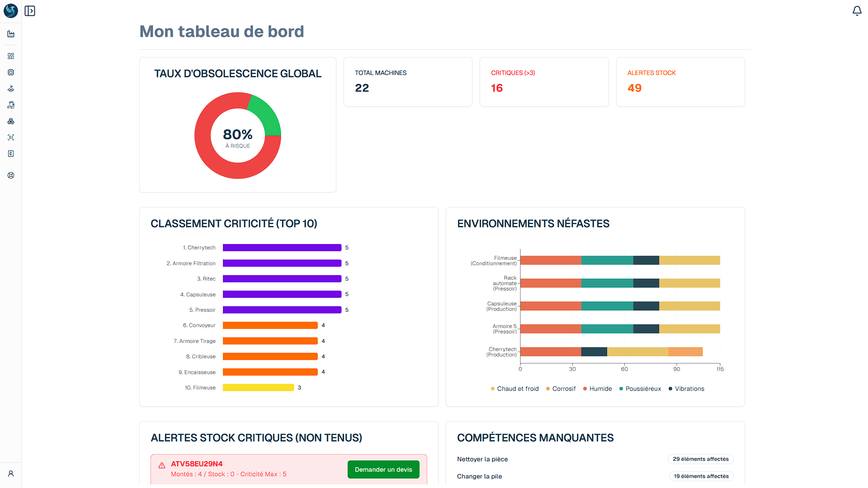This screenshot has width=868, height=488.
Task: Open the gears cluster icon in sidebar
Action: click(x=11, y=121)
